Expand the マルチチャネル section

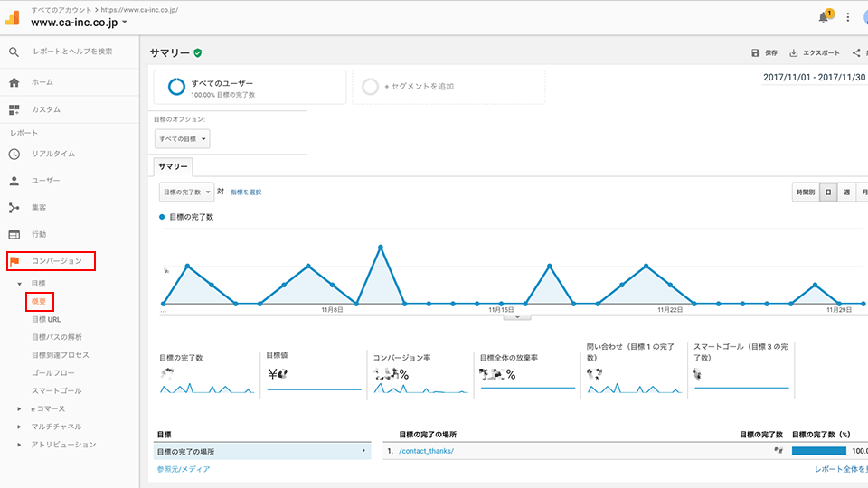pos(19,427)
